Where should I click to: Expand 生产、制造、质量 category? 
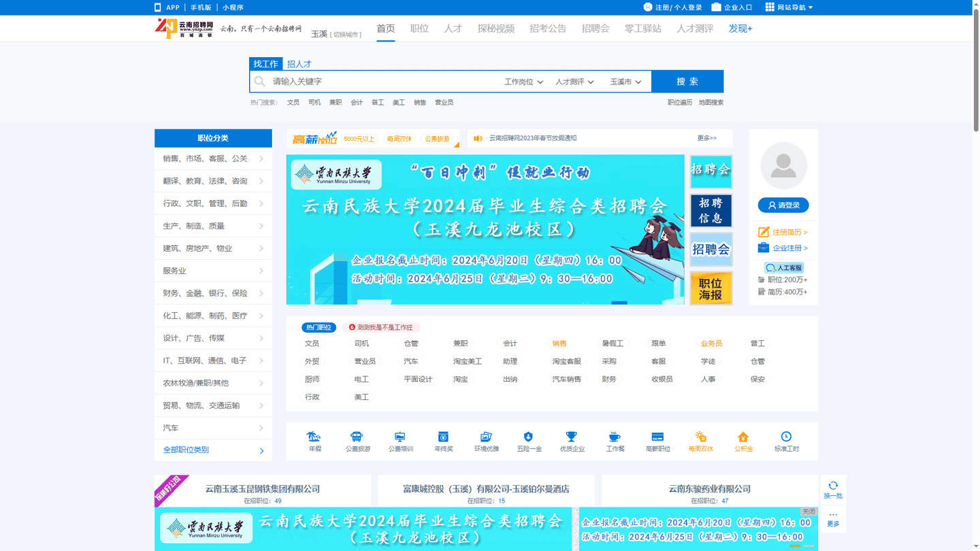click(x=213, y=226)
